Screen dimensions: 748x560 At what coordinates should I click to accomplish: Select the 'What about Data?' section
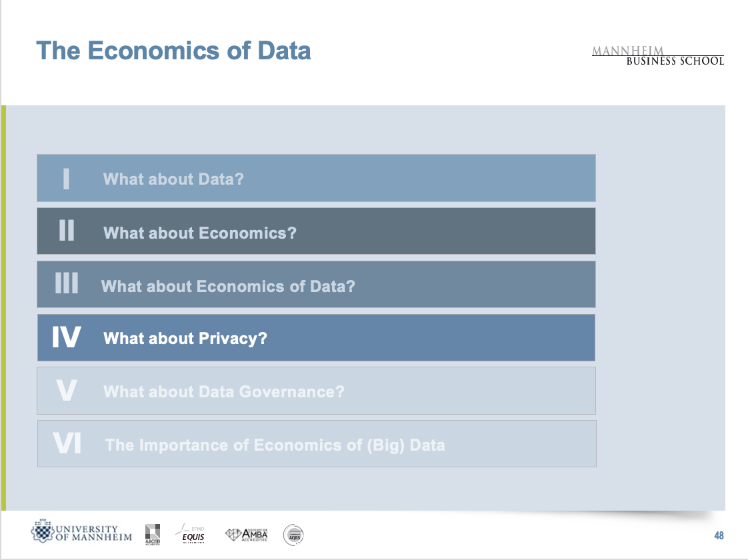pyautogui.click(x=173, y=179)
